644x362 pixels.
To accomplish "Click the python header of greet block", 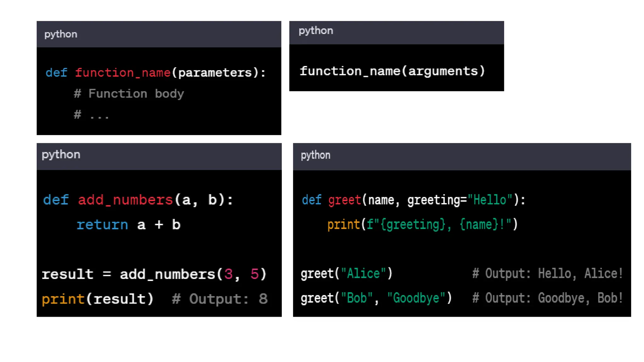I will tap(315, 155).
